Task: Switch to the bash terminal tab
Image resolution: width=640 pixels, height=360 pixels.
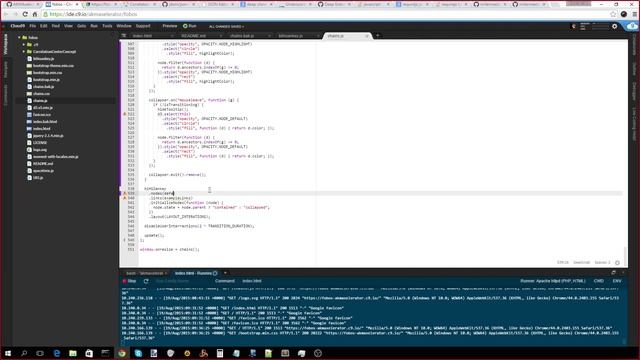Action: pyautogui.click(x=145, y=273)
